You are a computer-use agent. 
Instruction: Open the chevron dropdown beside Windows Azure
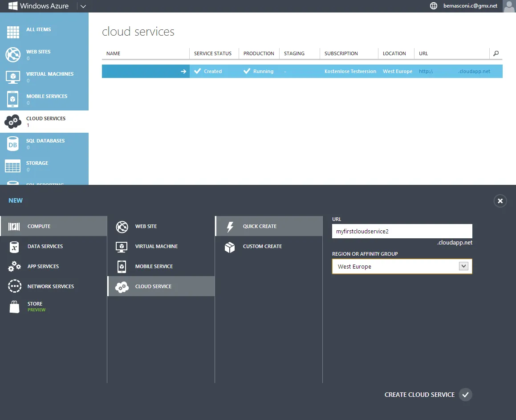tap(83, 6)
